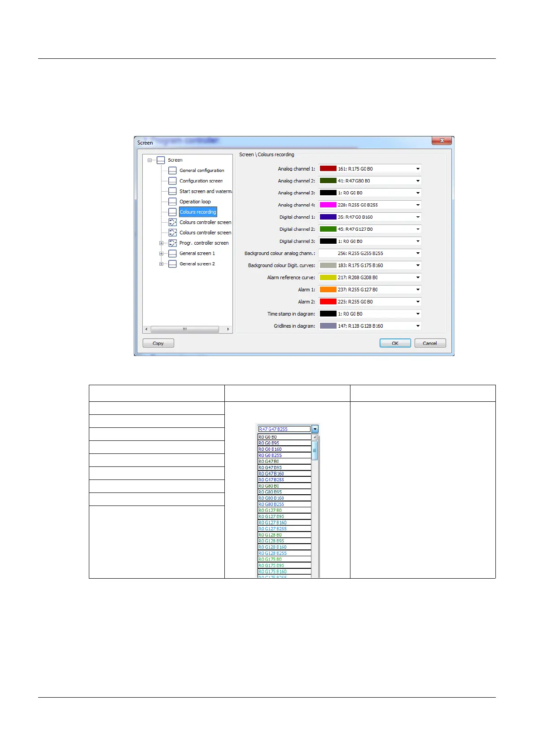Choose R0 G175 B160 in the colour list
Image resolution: width=534 pixels, height=756 pixels.
point(285,572)
